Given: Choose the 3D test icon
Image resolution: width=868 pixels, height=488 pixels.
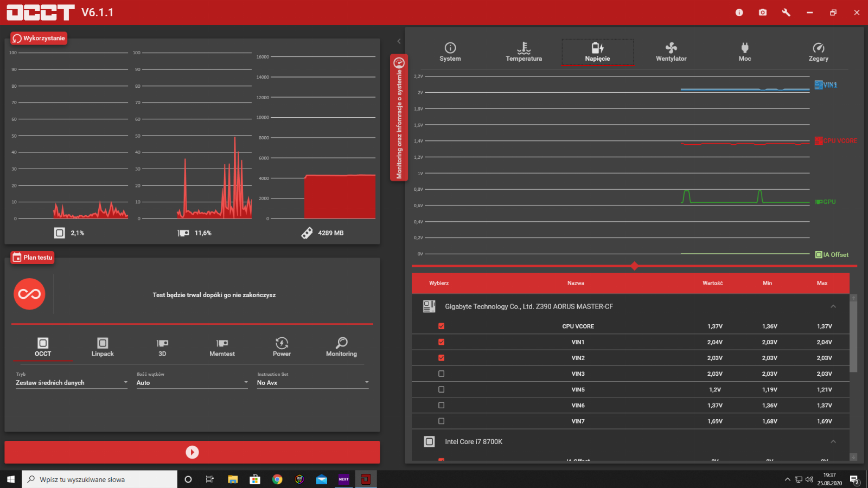Looking at the screenshot, I should point(162,347).
